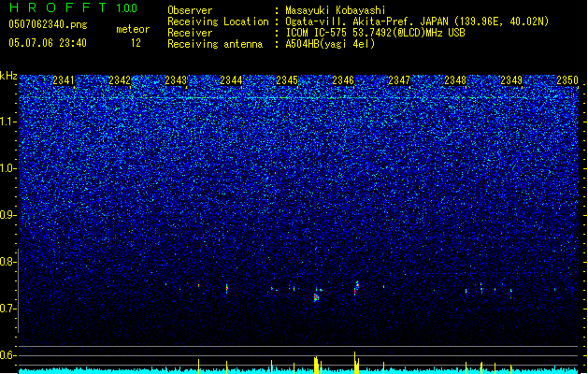Viewport: 588px width, 374px height.
Task: Click the Observer label
Action: click(190, 10)
